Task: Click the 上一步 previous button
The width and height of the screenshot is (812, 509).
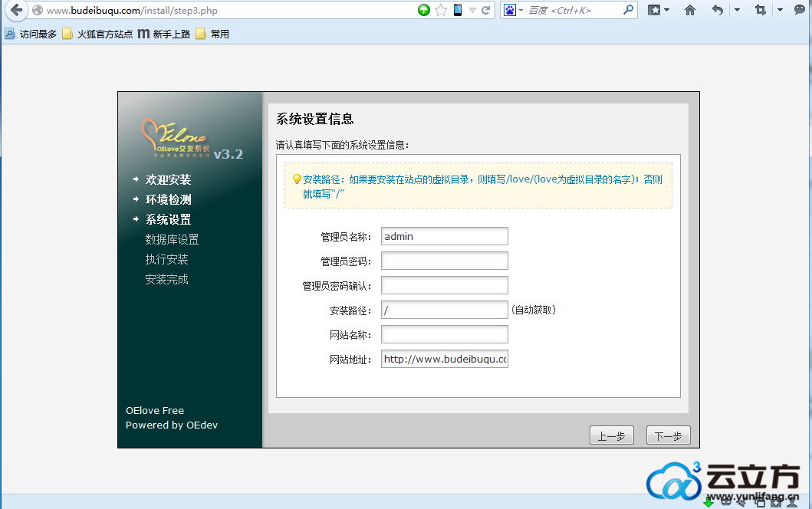Action: pyautogui.click(x=612, y=435)
